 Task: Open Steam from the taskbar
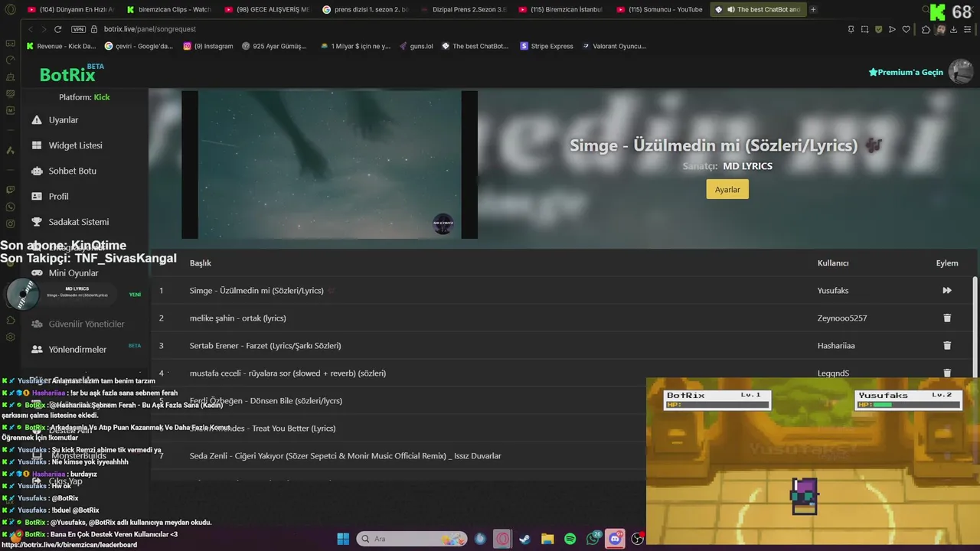click(524, 539)
